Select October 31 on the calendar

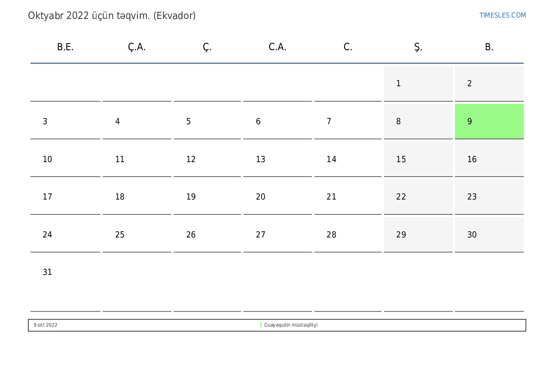(65, 273)
